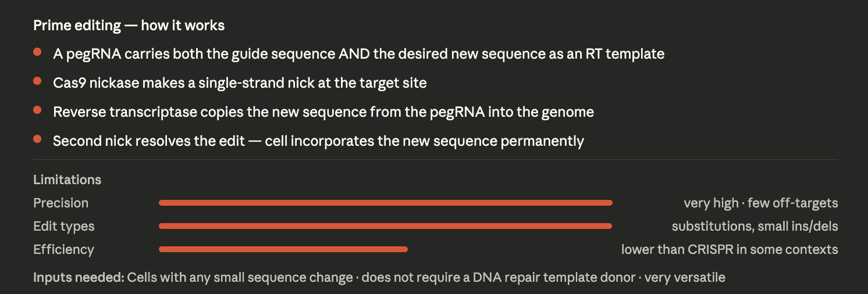Select the heading Prime editing — how it works
Viewport: 868px width, 294px height.
[129, 26]
